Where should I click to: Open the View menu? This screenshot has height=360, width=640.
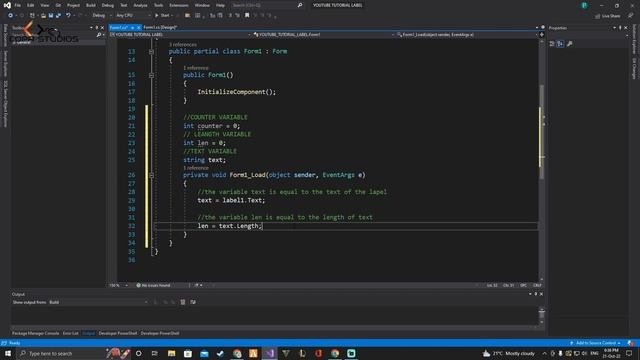(x=44, y=5)
